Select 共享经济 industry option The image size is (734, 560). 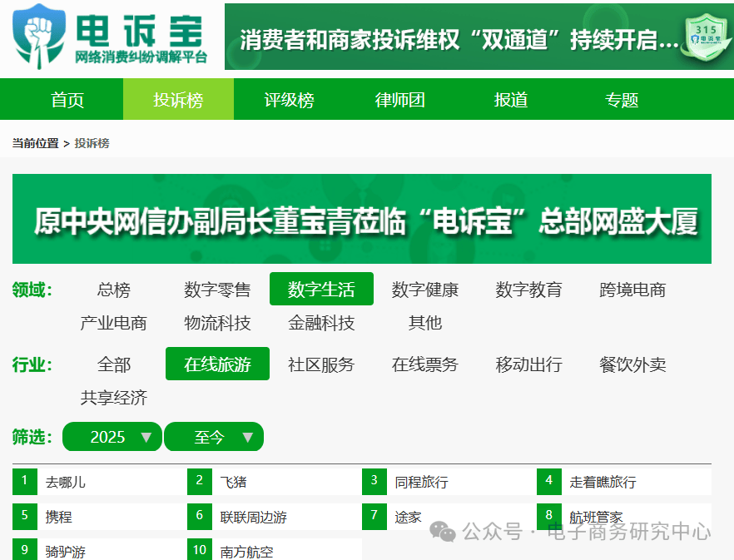tap(114, 398)
